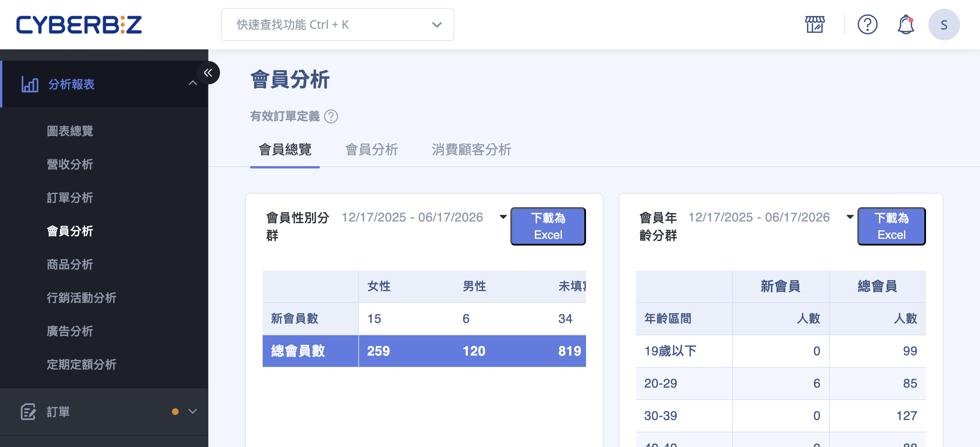Click the 20-29 age row
Viewport: 980px width, 447px height.
pyautogui.click(x=781, y=383)
